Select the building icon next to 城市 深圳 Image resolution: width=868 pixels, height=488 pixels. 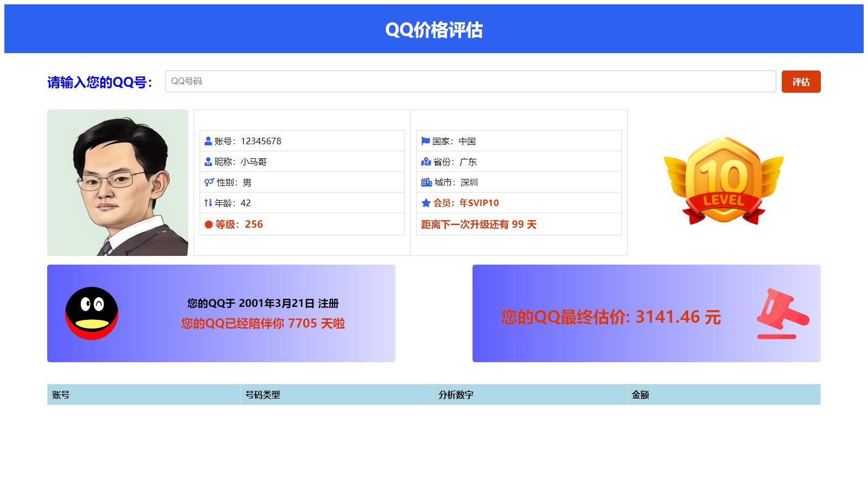425,182
